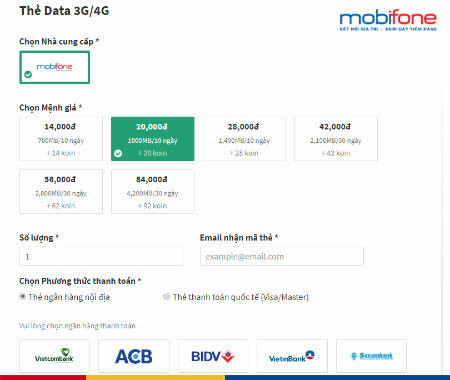
Task: Select the Mobifone provider logo tile
Action: point(55,67)
